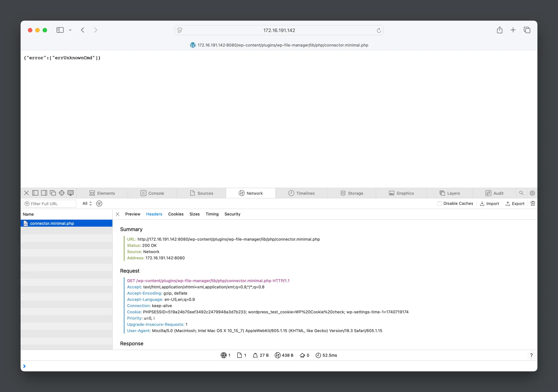
Task: Open the Timing detail tab
Action: (x=212, y=214)
